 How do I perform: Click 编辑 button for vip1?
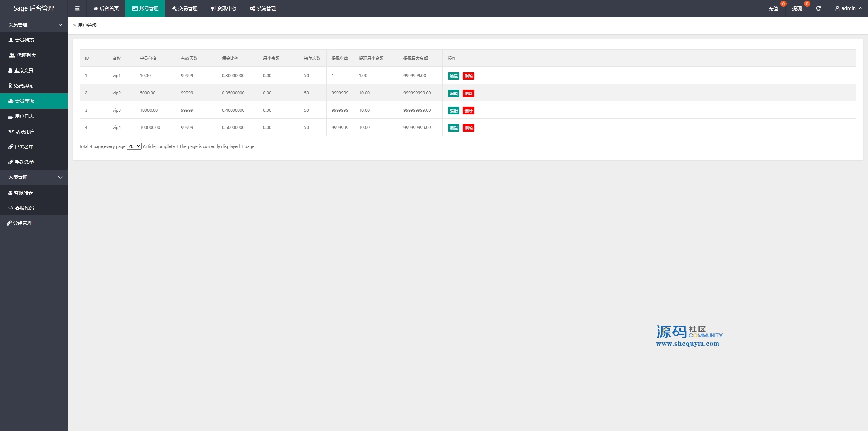point(453,76)
